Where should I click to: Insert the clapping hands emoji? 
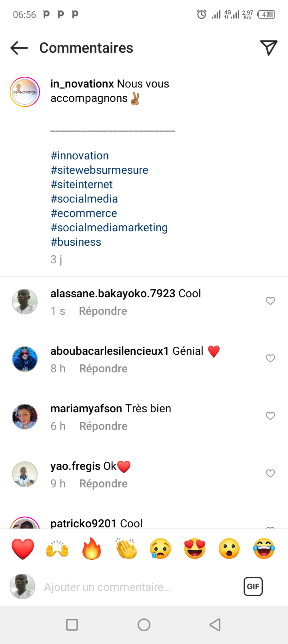(126, 548)
